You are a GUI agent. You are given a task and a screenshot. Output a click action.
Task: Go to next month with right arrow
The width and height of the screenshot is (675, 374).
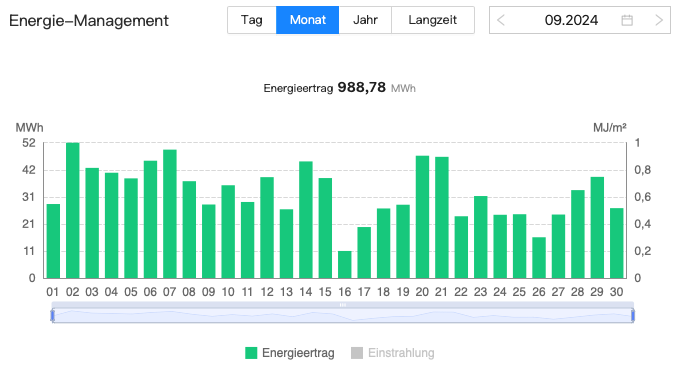coord(659,20)
